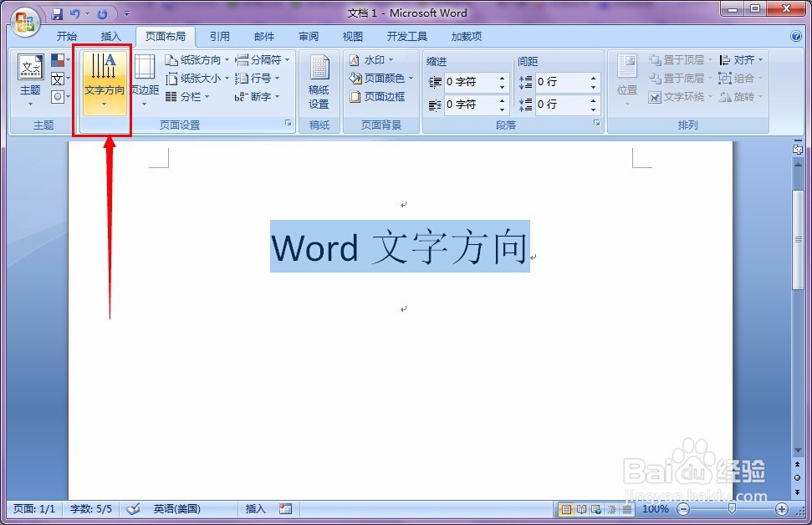Toggle 插入 insert/overtype mode

pos(255,509)
